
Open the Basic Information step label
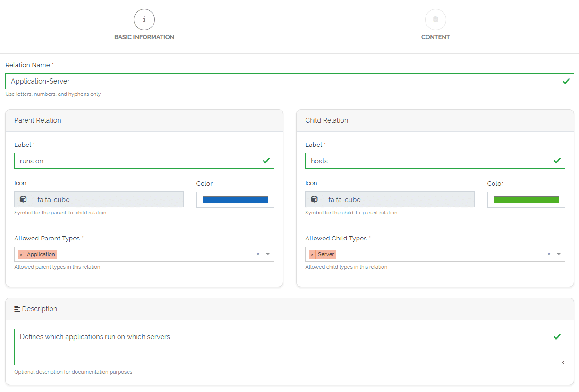coord(144,37)
